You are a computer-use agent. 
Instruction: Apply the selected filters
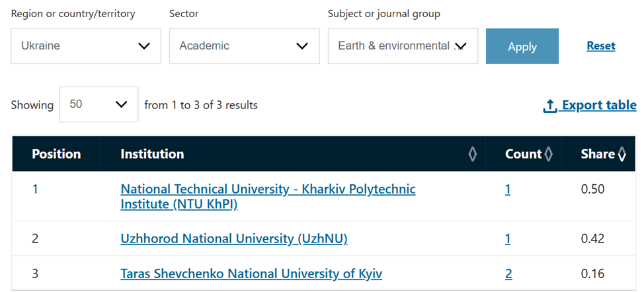pos(522,46)
